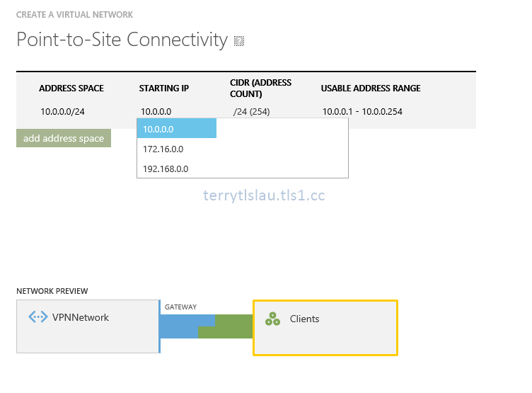
Task: Click the blue gateway bar
Action: point(178,326)
